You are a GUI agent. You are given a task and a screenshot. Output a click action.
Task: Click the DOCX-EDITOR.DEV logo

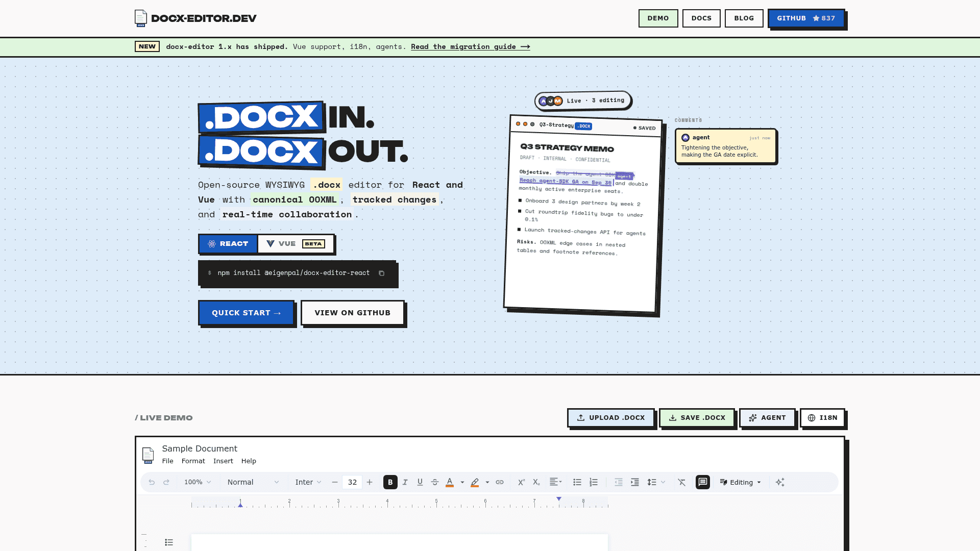point(195,18)
